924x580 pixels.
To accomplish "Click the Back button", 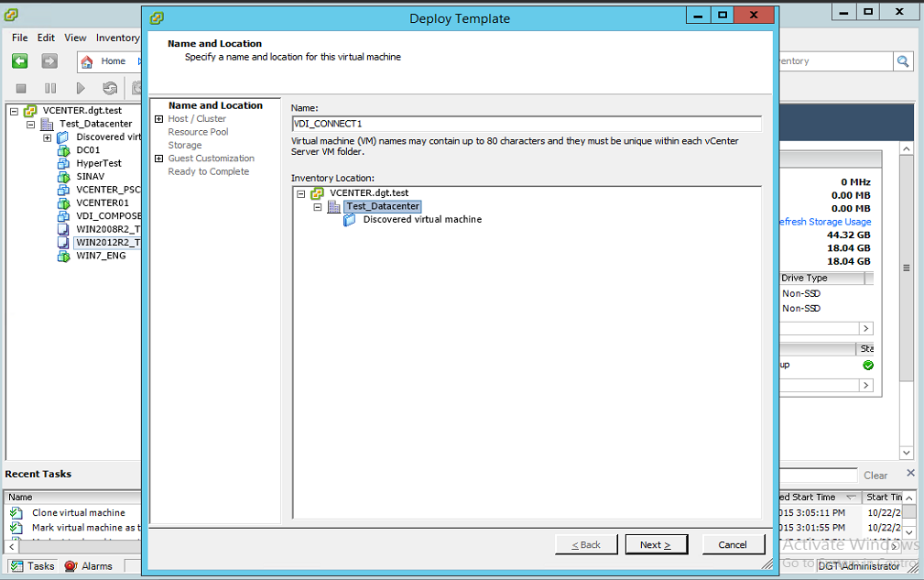I will pos(586,544).
